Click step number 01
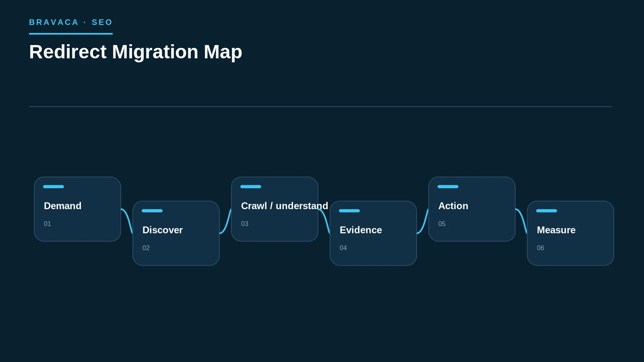Screen dimensions: 644x362 coord(47,224)
